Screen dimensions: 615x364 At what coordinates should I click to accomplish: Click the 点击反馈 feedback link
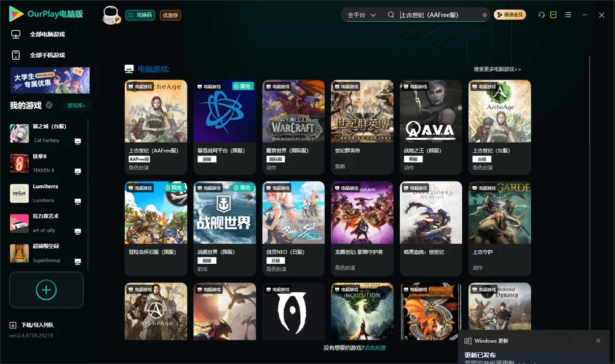click(x=375, y=347)
